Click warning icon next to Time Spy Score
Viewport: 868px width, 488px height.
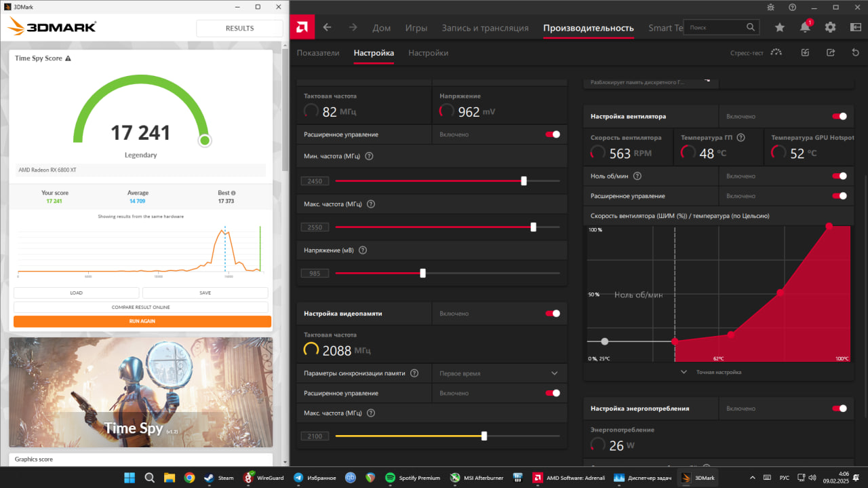click(x=68, y=58)
